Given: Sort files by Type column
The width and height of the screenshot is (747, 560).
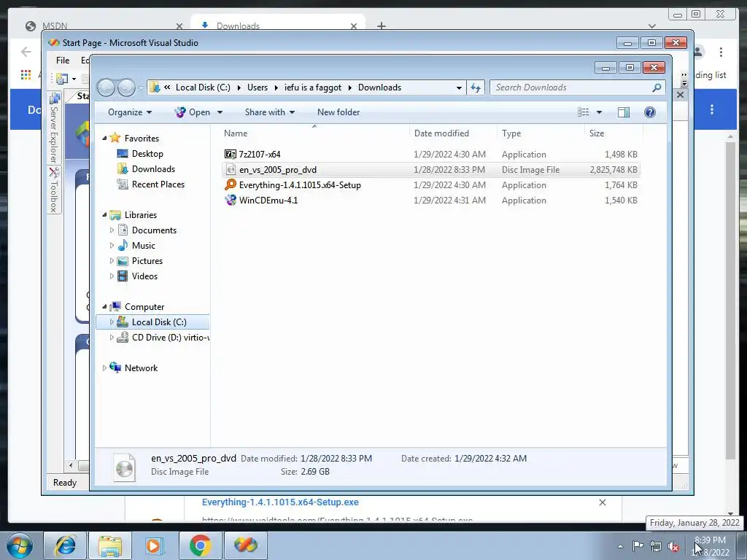Looking at the screenshot, I should 541,133.
